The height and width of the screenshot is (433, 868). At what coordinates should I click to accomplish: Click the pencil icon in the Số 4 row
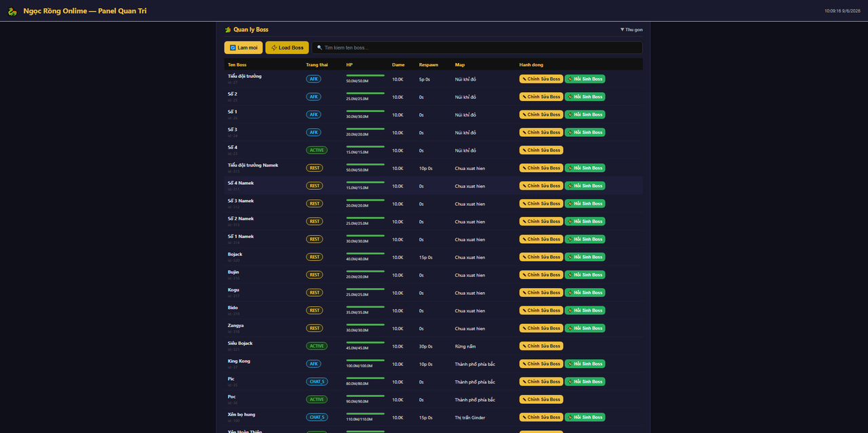click(x=525, y=150)
